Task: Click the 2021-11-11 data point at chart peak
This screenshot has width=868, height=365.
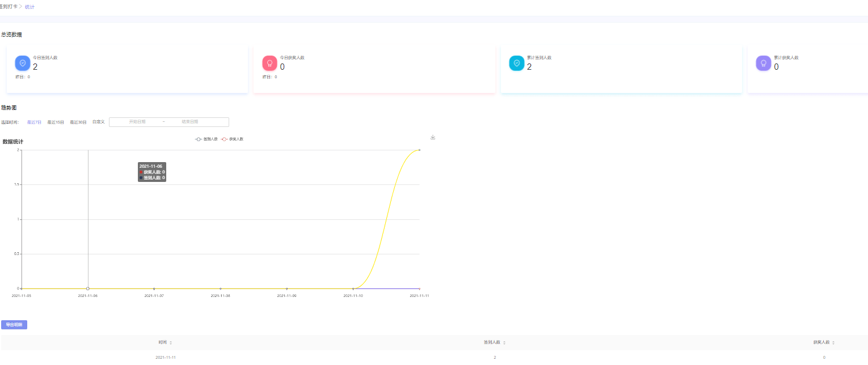Action: tap(419, 150)
